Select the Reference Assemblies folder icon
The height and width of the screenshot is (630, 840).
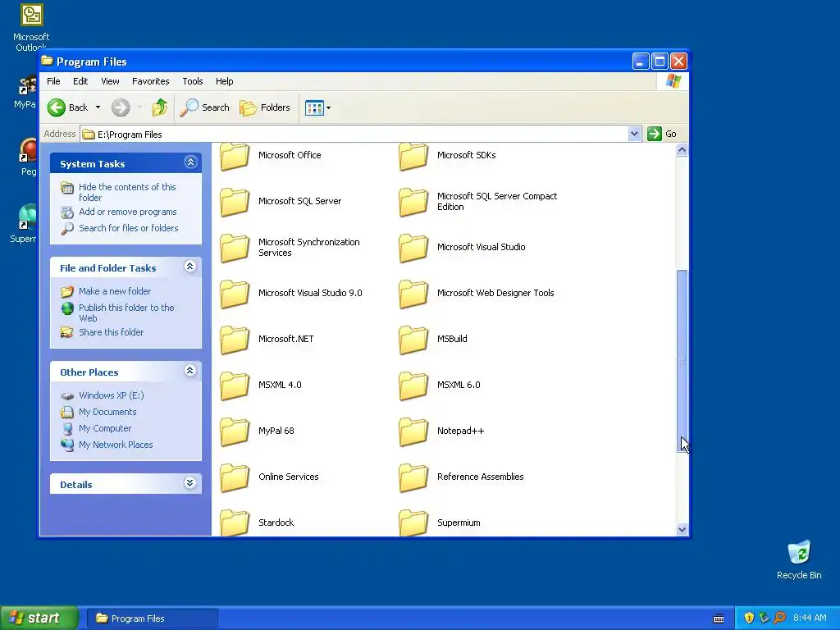pyautogui.click(x=413, y=478)
